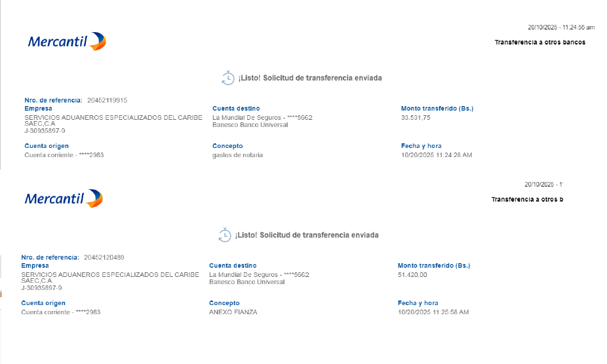Click the clock icon in the 33.531,75 receipt
The image size is (607, 364).
pyautogui.click(x=227, y=78)
